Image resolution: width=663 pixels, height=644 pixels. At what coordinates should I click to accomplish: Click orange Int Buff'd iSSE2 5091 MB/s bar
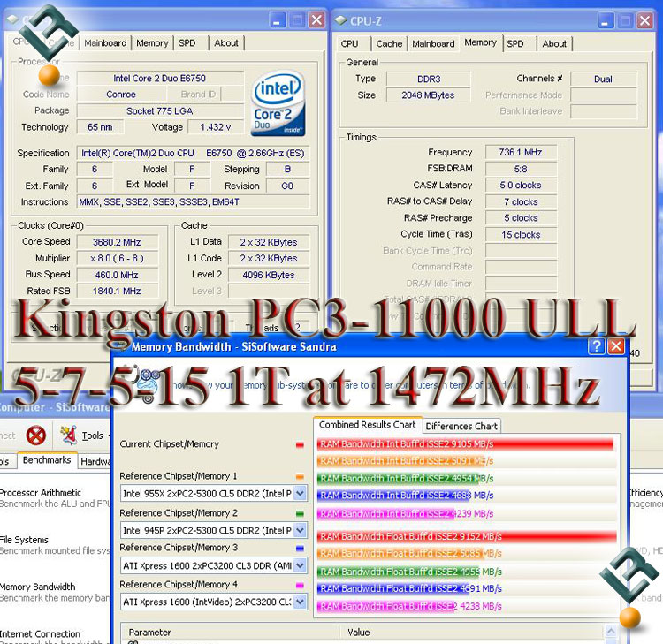pos(401,460)
